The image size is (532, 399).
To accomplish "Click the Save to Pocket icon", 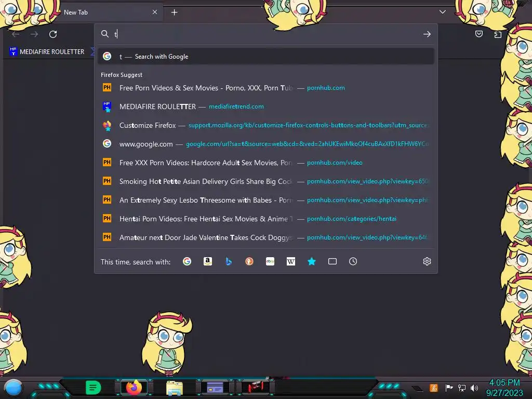I will (x=478, y=34).
